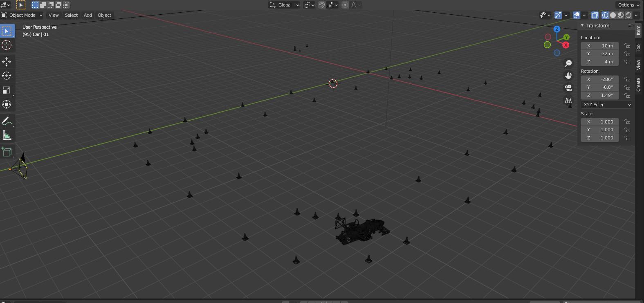Image resolution: width=644 pixels, height=303 pixels.
Task: Open the proportional falloff dropdown
Action: (x=356, y=5)
